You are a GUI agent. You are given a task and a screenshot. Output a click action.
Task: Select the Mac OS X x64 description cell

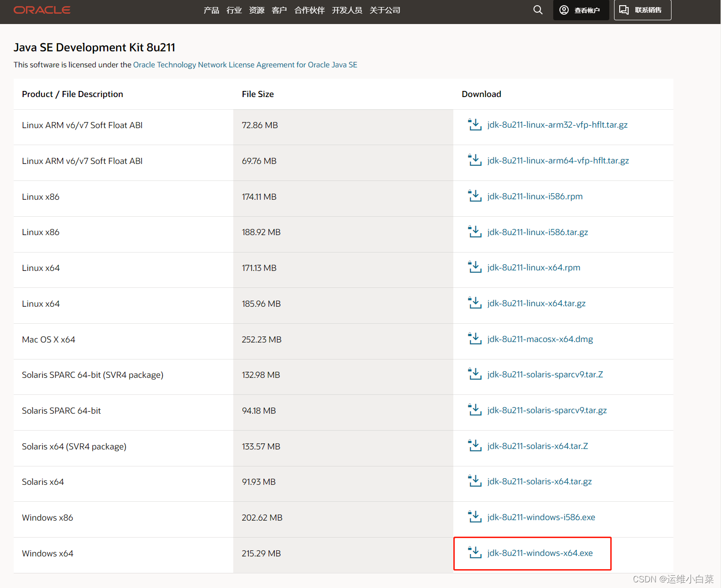tap(123, 341)
